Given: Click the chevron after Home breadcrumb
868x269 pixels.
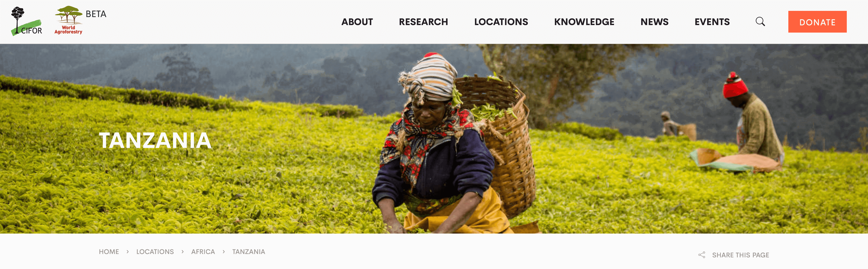Looking at the screenshot, I should tap(128, 252).
